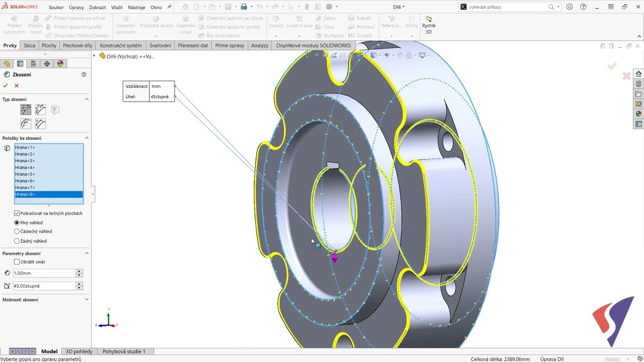Confirm the Zkosení chamfer with green checkmark
Image resolution: width=644 pixels, height=362 pixels.
click(x=6, y=86)
